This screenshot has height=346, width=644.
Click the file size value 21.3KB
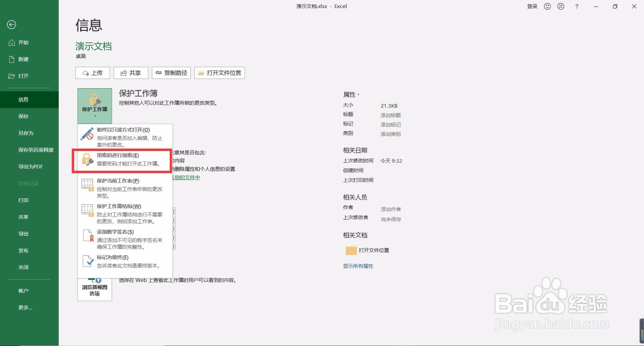pyautogui.click(x=389, y=106)
